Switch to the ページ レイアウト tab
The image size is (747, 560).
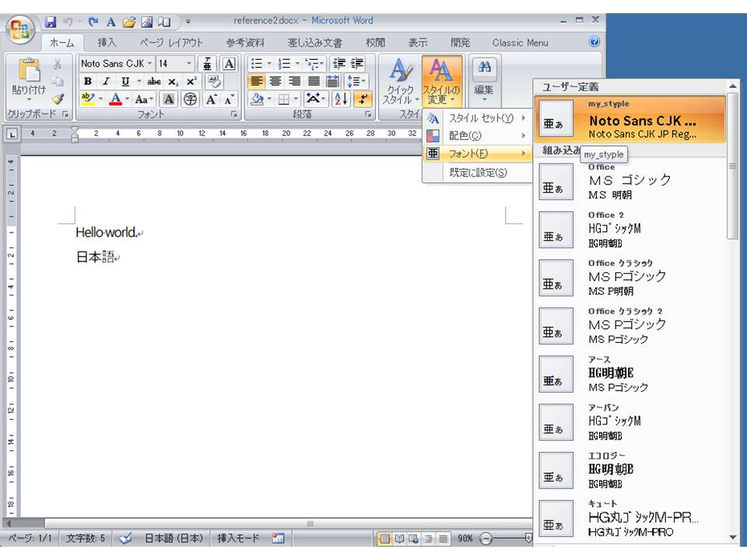coord(171,42)
